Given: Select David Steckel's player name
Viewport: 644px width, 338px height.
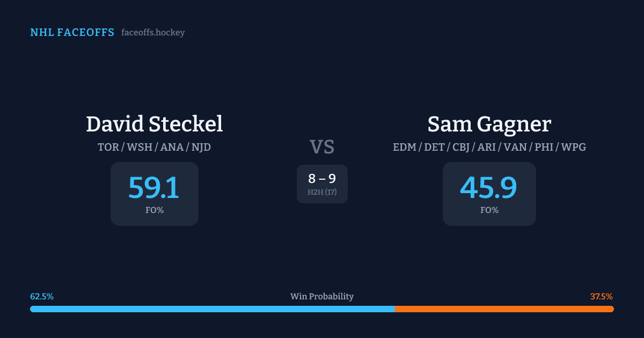Looking at the screenshot, I should (x=155, y=124).
